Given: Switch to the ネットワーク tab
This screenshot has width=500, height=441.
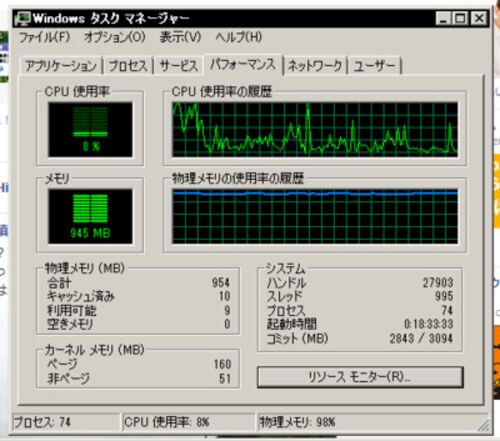Looking at the screenshot, I should [315, 65].
